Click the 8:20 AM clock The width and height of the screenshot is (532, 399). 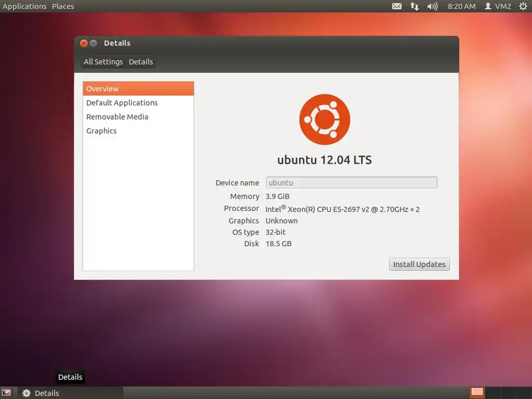click(x=461, y=6)
